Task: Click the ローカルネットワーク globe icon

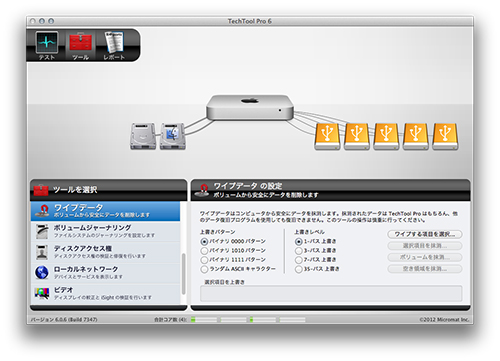Action: click(42, 273)
